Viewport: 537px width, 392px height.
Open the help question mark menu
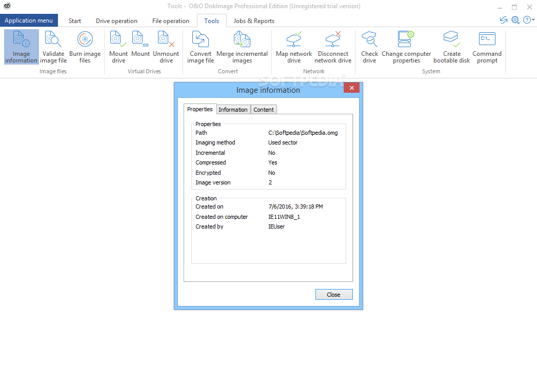click(528, 20)
